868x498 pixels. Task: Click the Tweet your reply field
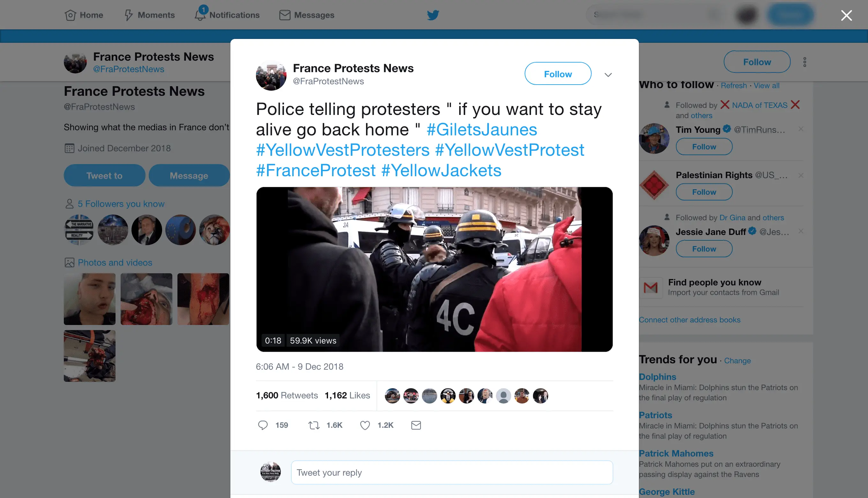tap(452, 472)
